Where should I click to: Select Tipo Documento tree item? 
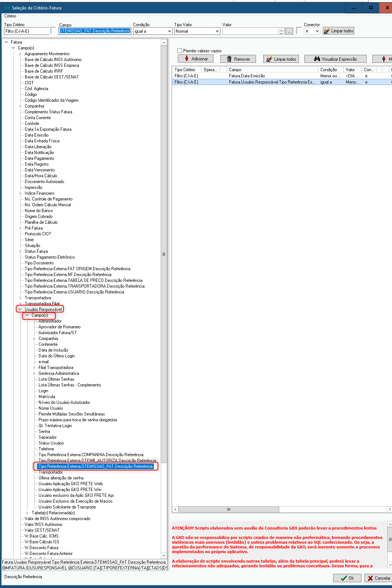point(39,263)
